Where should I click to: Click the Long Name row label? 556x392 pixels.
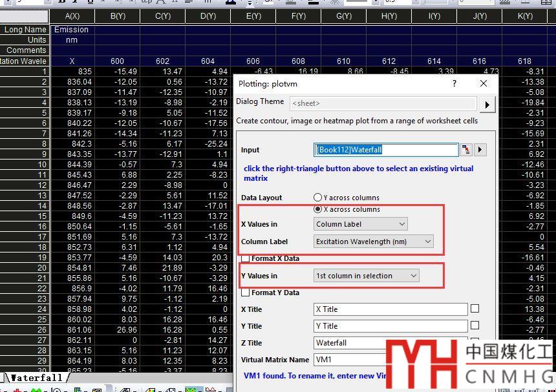25,30
